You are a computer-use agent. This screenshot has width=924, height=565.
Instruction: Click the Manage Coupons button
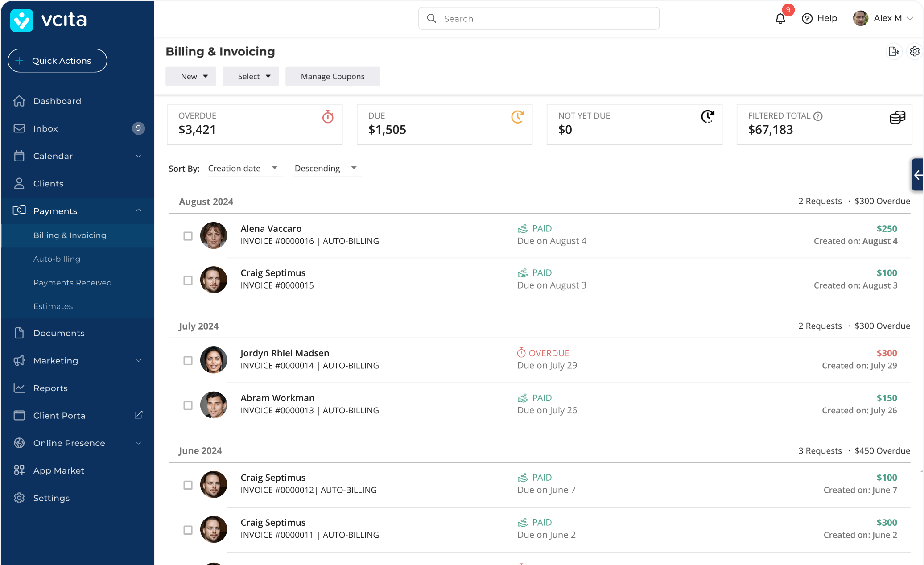(x=333, y=77)
